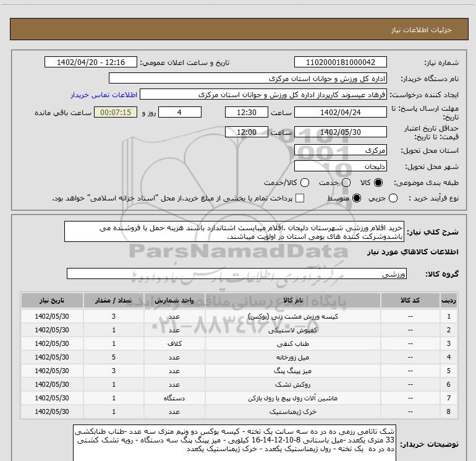This screenshot has width=476, height=461.
Task: Select row طناب کنفی
Action: pos(239,343)
